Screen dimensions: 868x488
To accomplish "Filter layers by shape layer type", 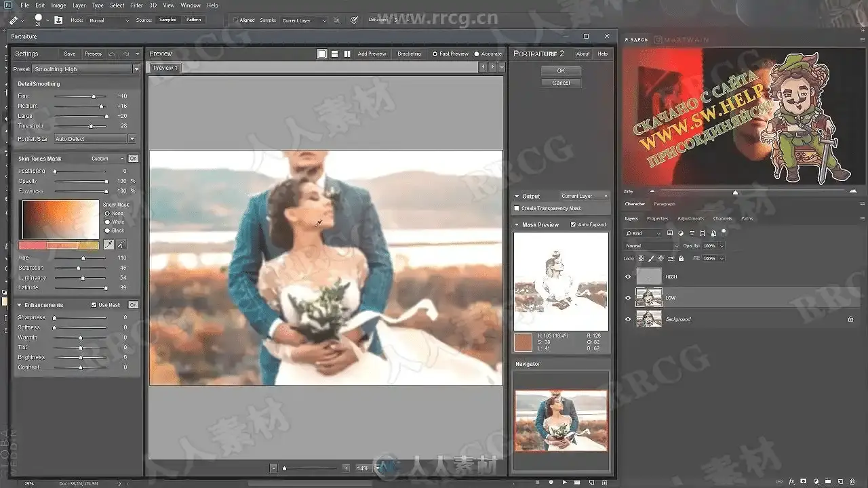I will 703,233.
